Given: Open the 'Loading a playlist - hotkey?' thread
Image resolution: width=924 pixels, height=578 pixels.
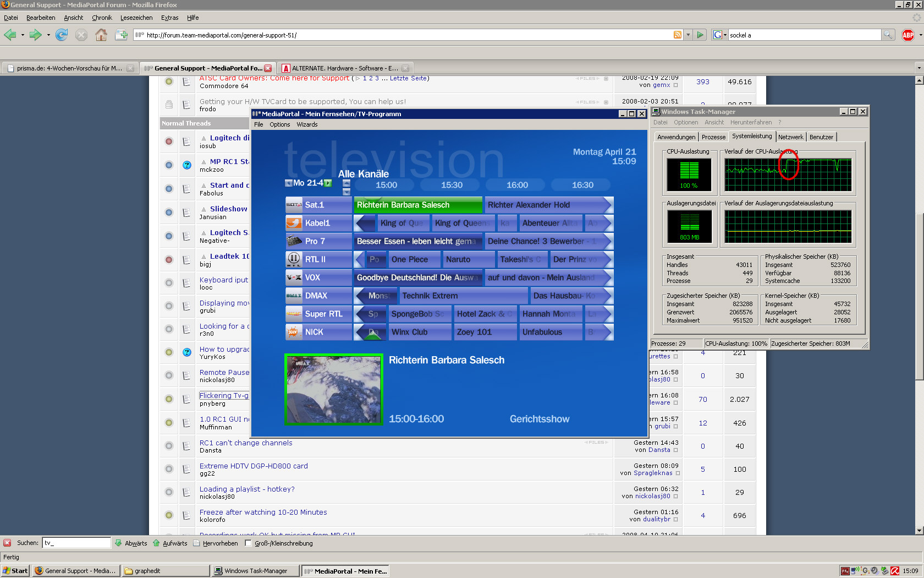Looking at the screenshot, I should (247, 489).
